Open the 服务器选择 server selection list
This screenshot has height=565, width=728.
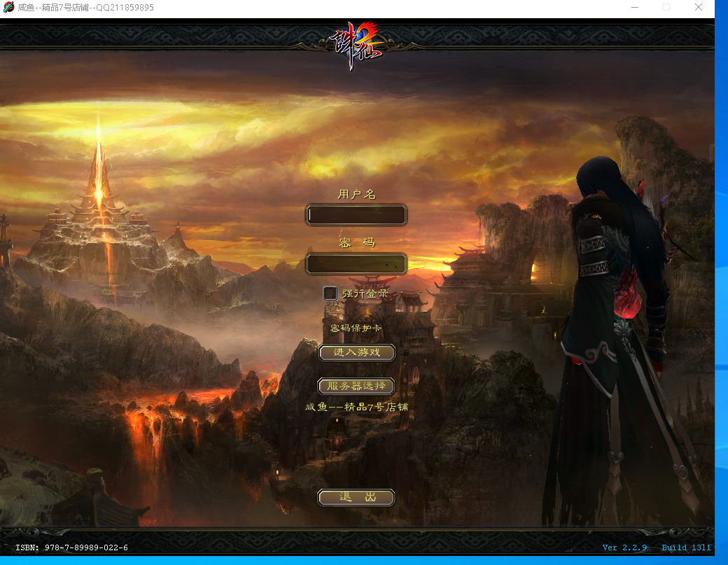click(356, 386)
